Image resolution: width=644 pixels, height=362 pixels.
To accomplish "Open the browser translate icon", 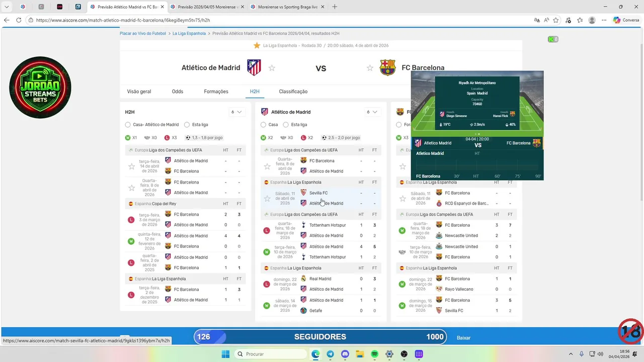I will click(x=537, y=20).
